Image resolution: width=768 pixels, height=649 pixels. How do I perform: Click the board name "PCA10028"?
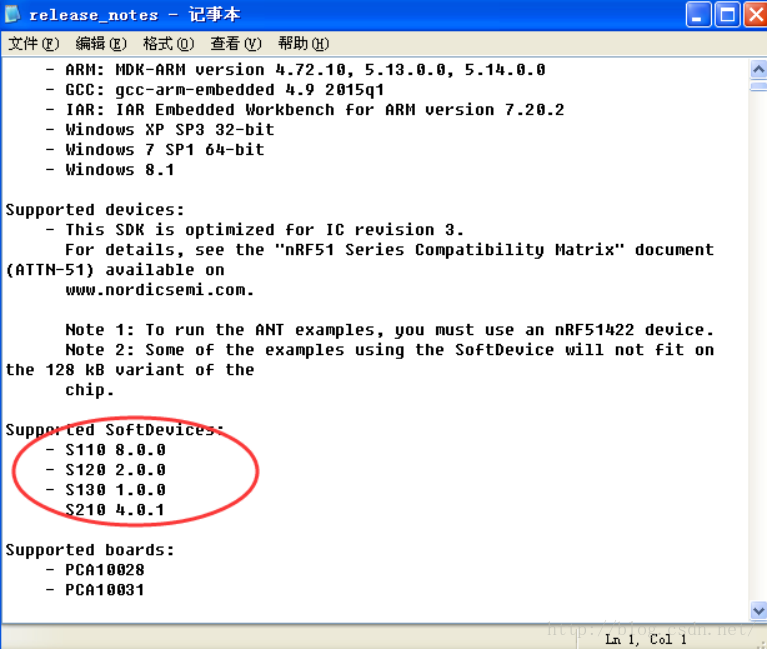[105, 570]
